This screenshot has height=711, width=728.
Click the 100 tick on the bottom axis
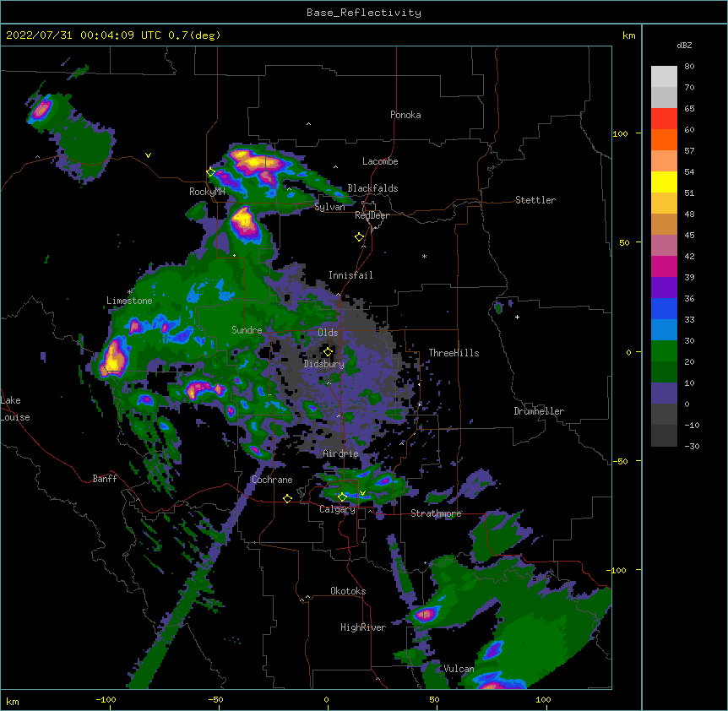tap(543, 699)
